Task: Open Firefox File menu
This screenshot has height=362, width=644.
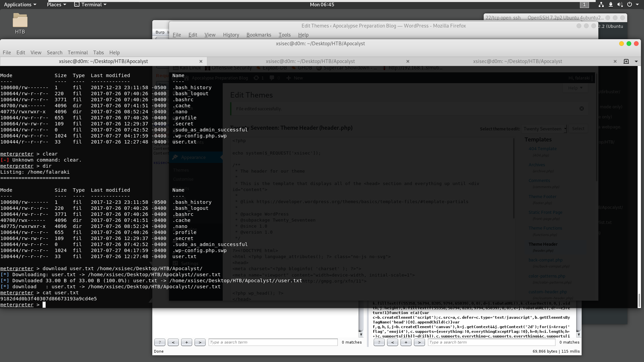Action: (x=177, y=35)
